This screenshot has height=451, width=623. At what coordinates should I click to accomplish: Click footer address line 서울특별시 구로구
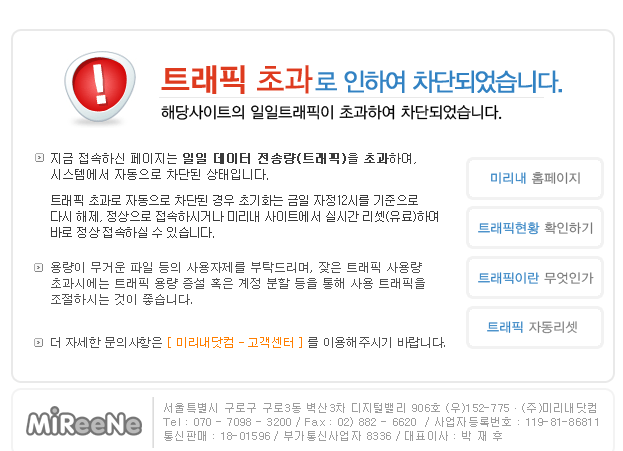pyautogui.click(x=380, y=408)
